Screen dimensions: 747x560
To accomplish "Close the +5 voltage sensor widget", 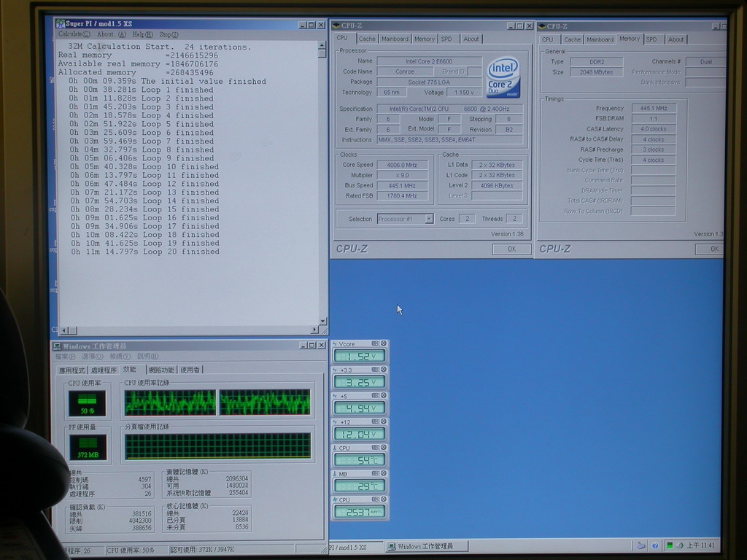I will point(384,395).
